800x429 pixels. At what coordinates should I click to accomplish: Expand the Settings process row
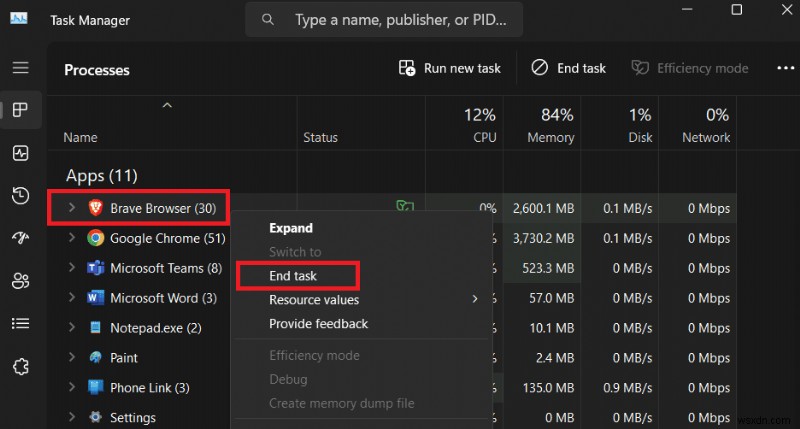71,416
